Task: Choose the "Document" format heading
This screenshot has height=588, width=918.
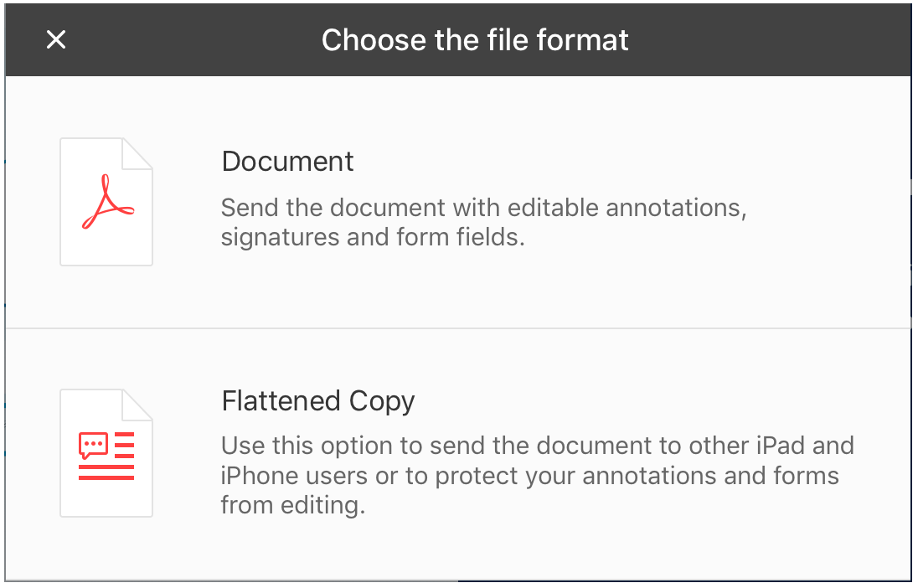Action: (x=287, y=161)
